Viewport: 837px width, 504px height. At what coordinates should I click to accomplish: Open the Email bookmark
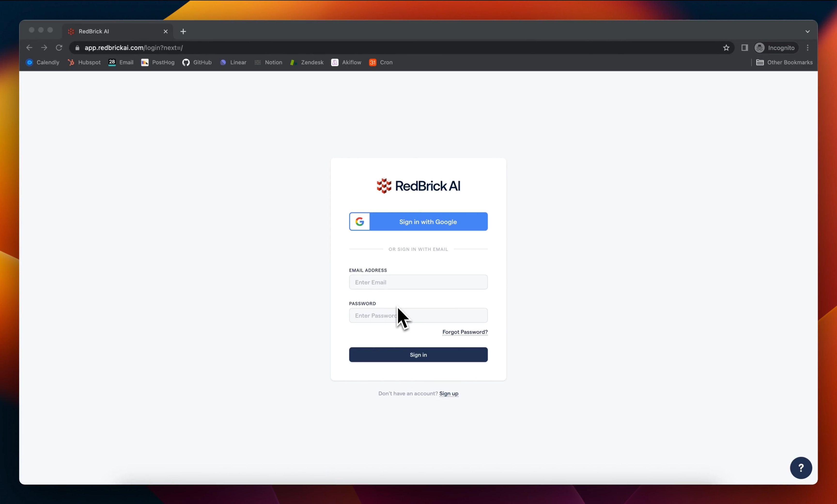coord(121,62)
